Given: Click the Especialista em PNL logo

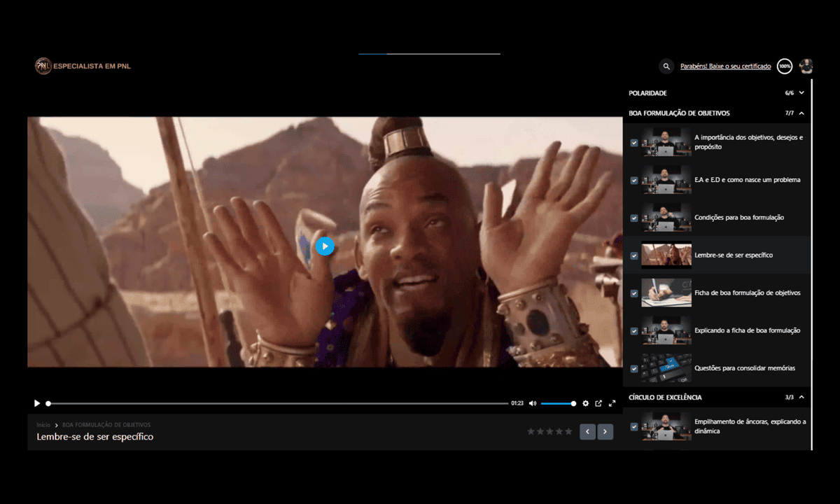Looking at the screenshot, I should tap(83, 66).
